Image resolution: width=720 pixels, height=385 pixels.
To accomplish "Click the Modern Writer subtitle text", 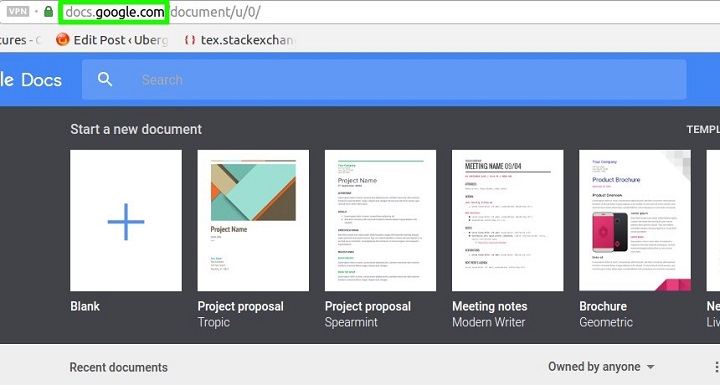I will coord(489,322).
